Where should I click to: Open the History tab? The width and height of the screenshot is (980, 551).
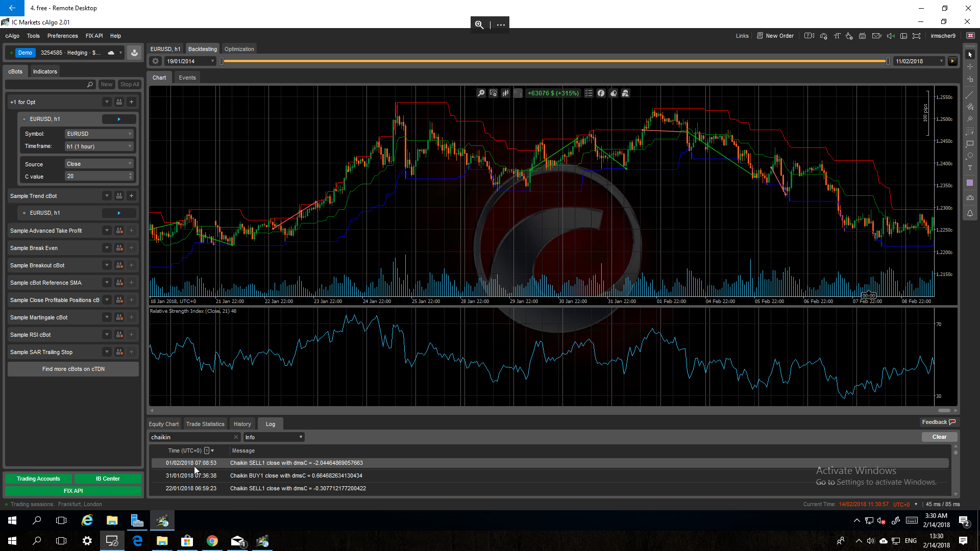click(242, 424)
